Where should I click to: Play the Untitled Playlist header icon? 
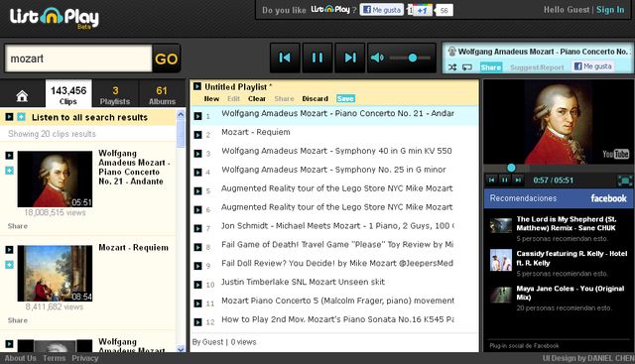point(197,86)
